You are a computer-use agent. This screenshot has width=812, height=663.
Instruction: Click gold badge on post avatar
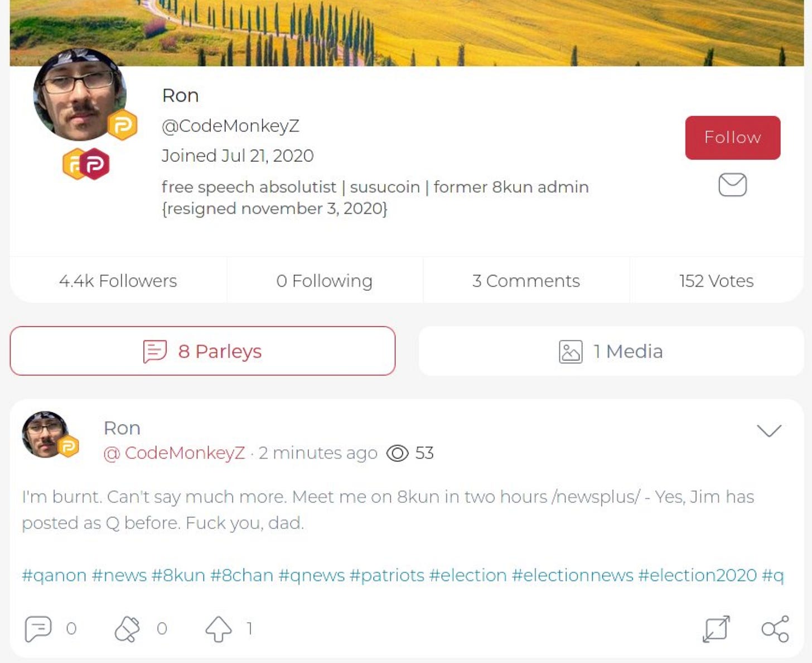pos(68,446)
